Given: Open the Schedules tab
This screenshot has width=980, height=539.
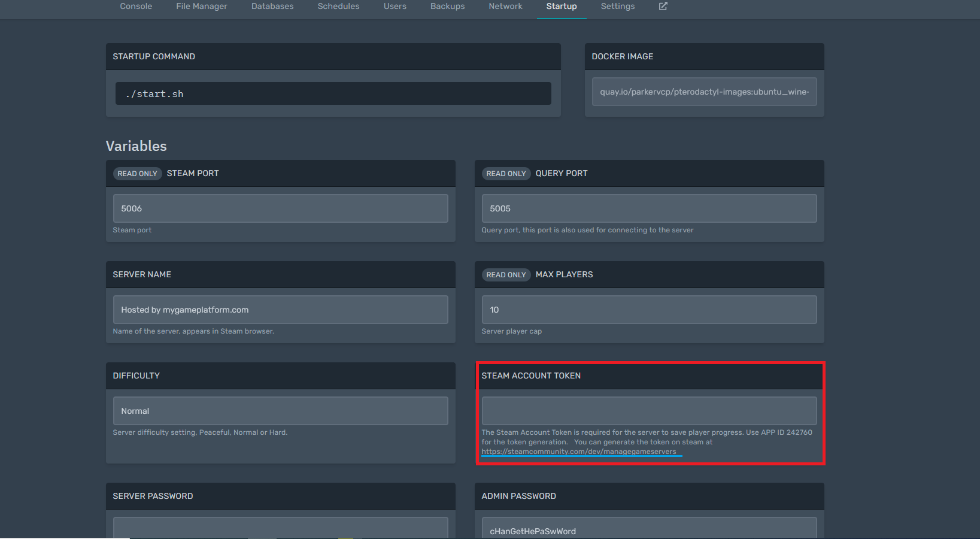Looking at the screenshot, I should [x=339, y=6].
